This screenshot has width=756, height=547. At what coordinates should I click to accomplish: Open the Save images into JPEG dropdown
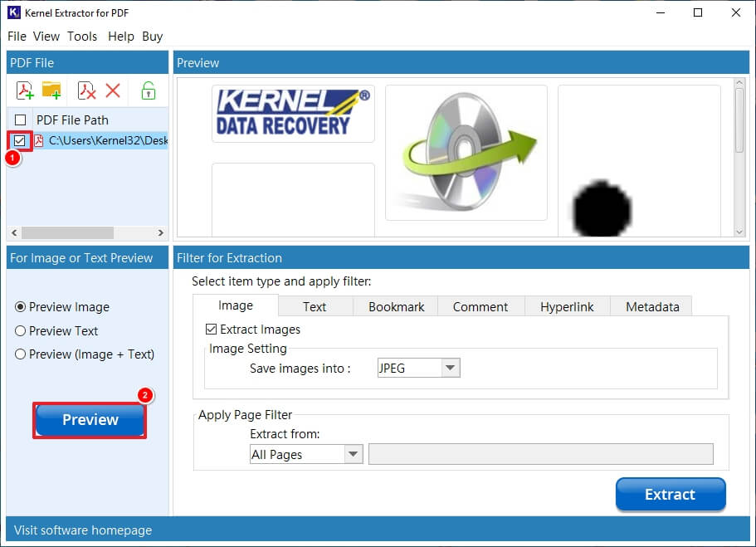click(x=418, y=368)
